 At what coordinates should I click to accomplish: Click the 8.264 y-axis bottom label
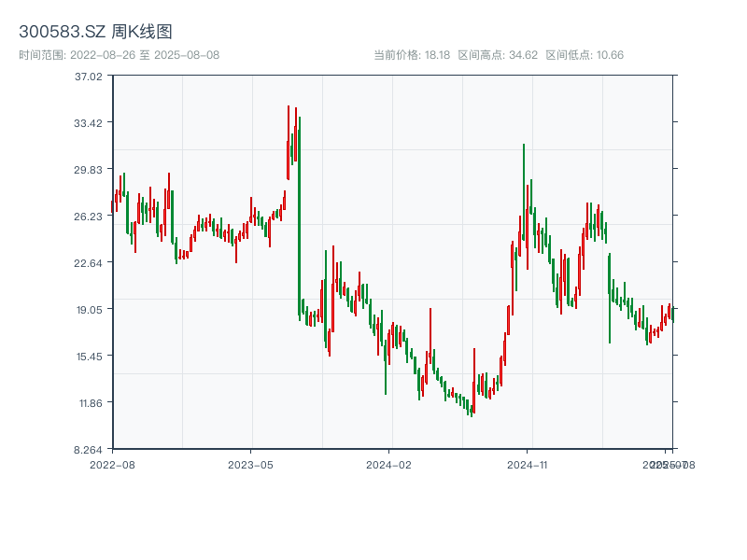point(89,450)
